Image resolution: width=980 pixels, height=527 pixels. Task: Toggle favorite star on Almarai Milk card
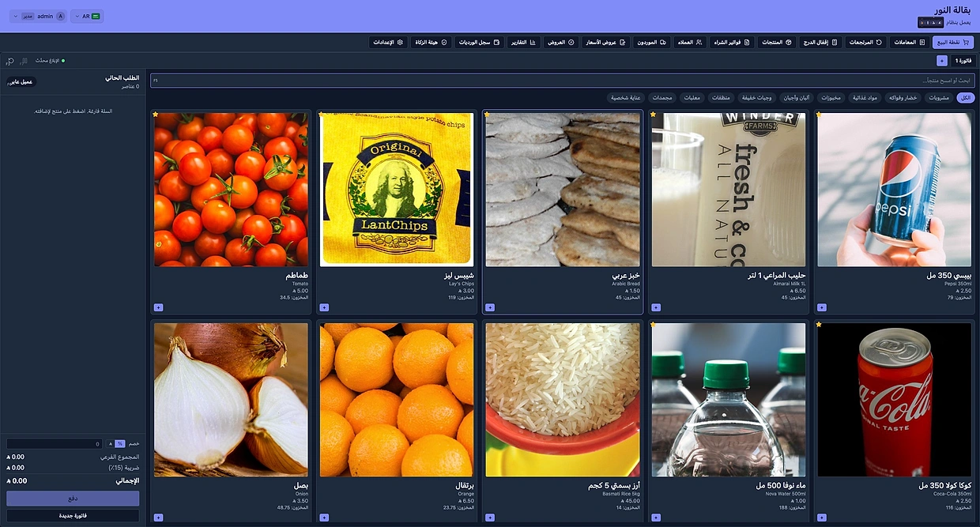click(x=654, y=115)
